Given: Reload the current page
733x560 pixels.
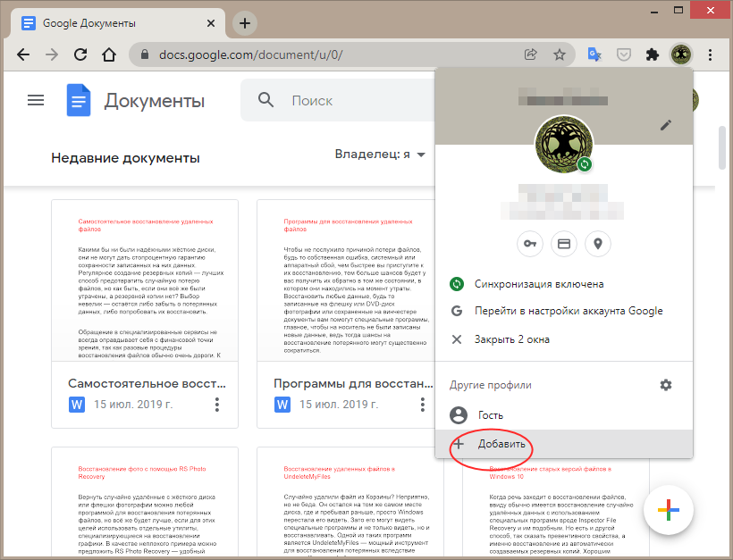Looking at the screenshot, I should coord(80,54).
